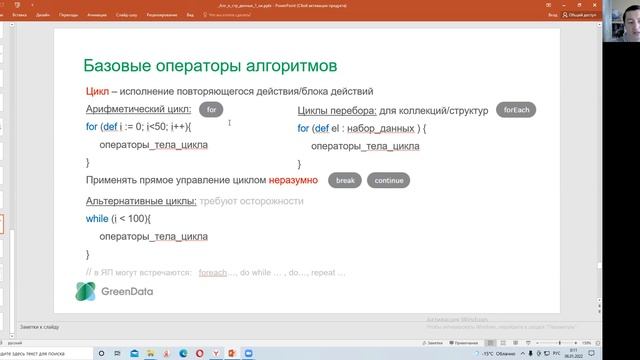Viewport: 640px width, 360px height.
Task: Open the Mail icon on taskbar
Action: (x=134, y=353)
